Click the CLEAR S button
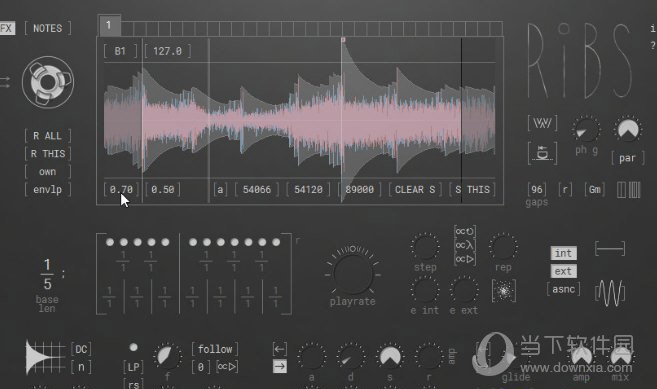Image resolution: width=657 pixels, height=389 pixels. [x=415, y=189]
